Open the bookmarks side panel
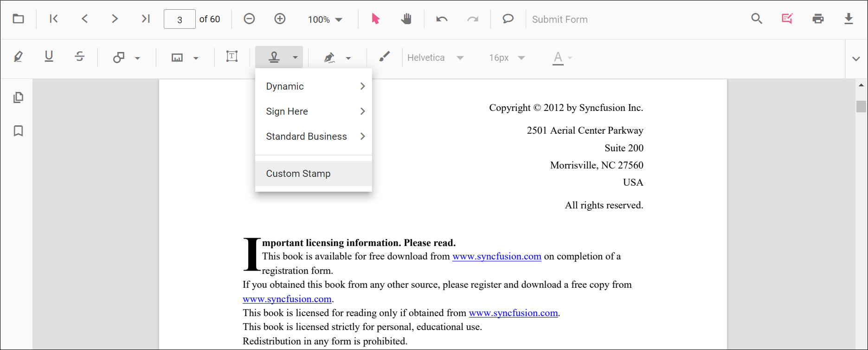 [18, 131]
